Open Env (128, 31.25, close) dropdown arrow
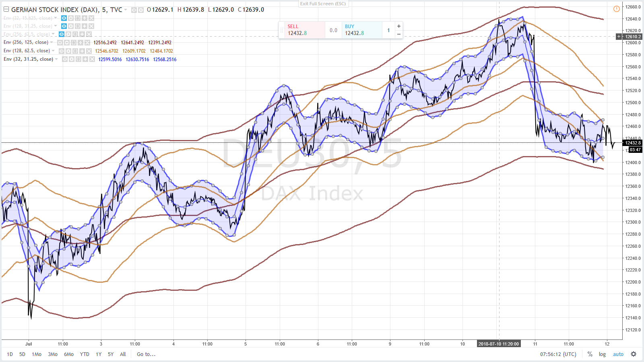This screenshot has width=644, height=362. [56, 26]
